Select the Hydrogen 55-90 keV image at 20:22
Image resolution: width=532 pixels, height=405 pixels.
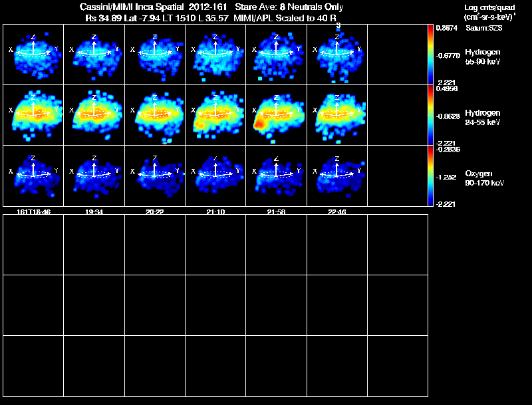[x=155, y=55]
